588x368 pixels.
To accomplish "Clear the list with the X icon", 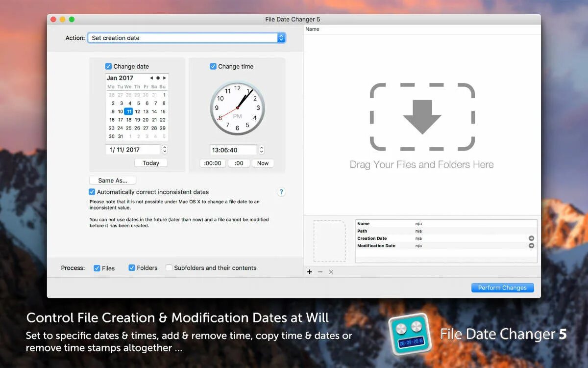I will coord(331,272).
